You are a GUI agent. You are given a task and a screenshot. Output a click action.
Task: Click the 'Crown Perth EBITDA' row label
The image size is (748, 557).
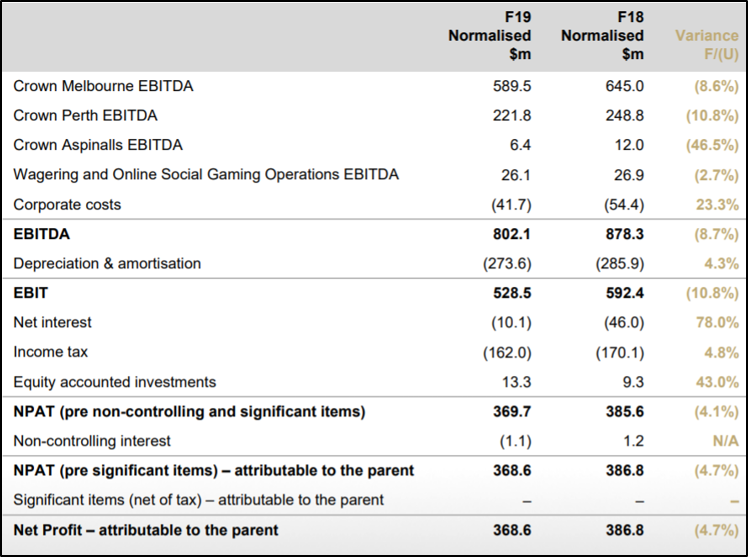85,115
